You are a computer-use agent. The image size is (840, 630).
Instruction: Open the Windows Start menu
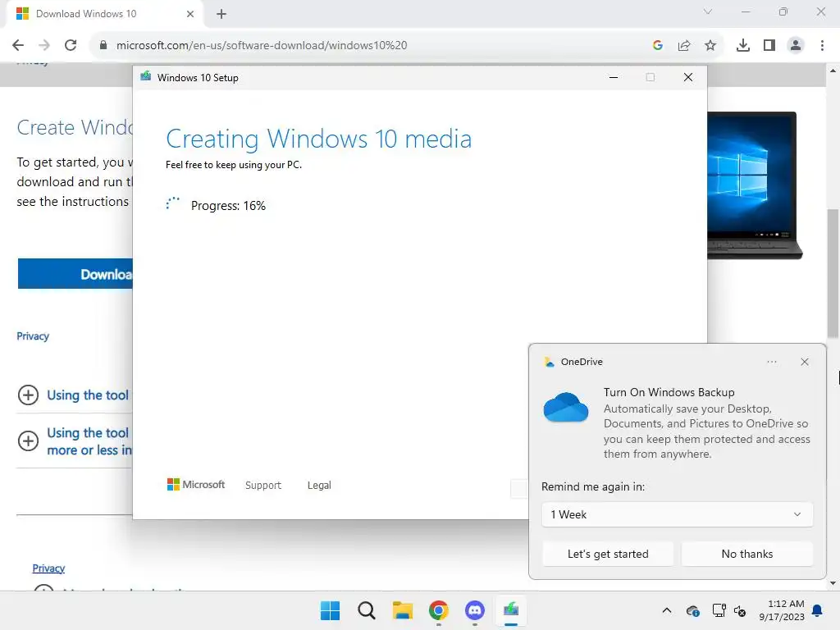point(330,610)
